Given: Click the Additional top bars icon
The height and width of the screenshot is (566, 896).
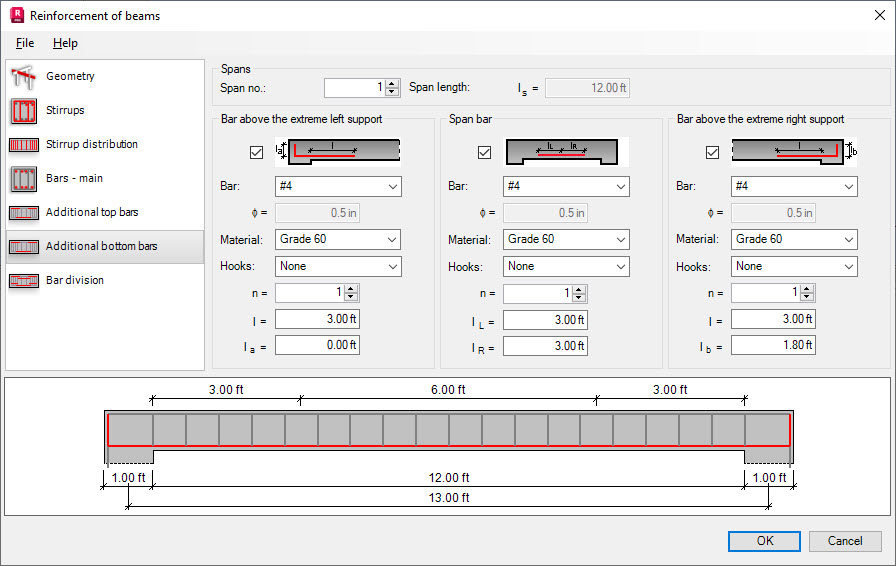Looking at the screenshot, I should [x=23, y=213].
